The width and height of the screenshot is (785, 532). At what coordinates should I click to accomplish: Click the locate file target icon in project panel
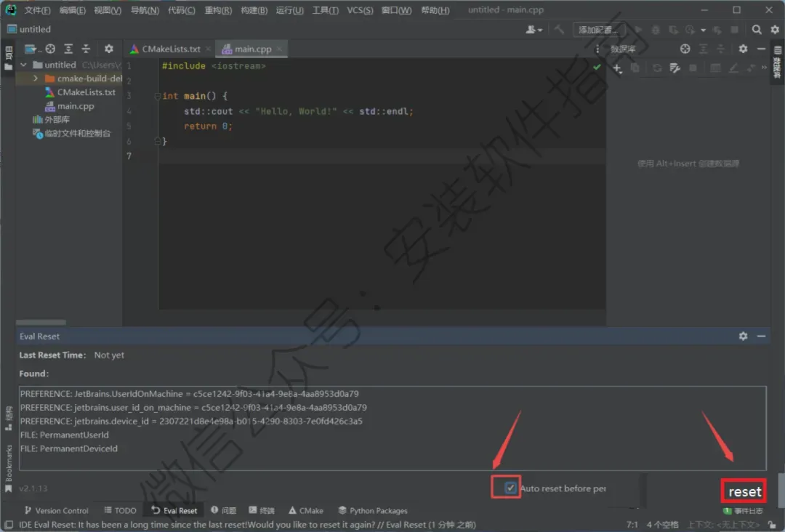[50, 49]
